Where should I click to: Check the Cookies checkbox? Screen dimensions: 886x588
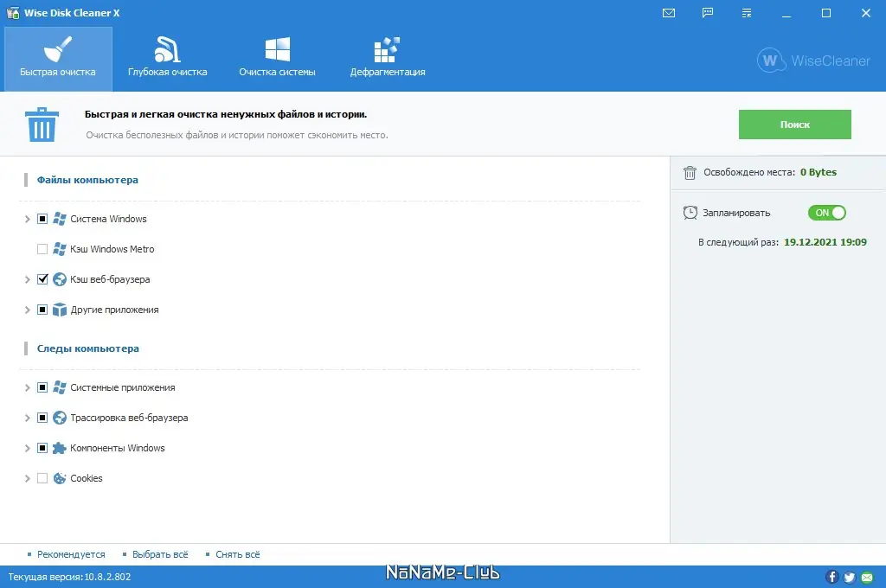click(x=42, y=478)
